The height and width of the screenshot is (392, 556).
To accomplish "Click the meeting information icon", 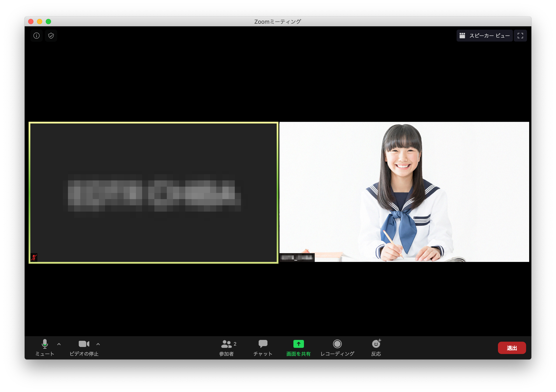I will click(36, 35).
